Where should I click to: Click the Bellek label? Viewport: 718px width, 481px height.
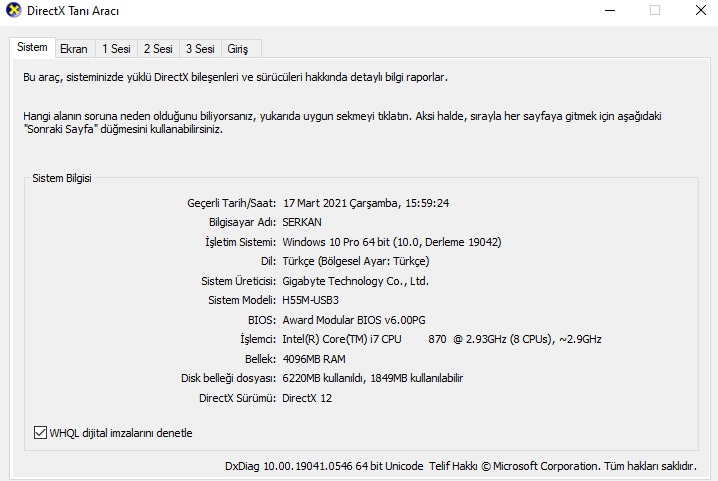(x=261, y=359)
